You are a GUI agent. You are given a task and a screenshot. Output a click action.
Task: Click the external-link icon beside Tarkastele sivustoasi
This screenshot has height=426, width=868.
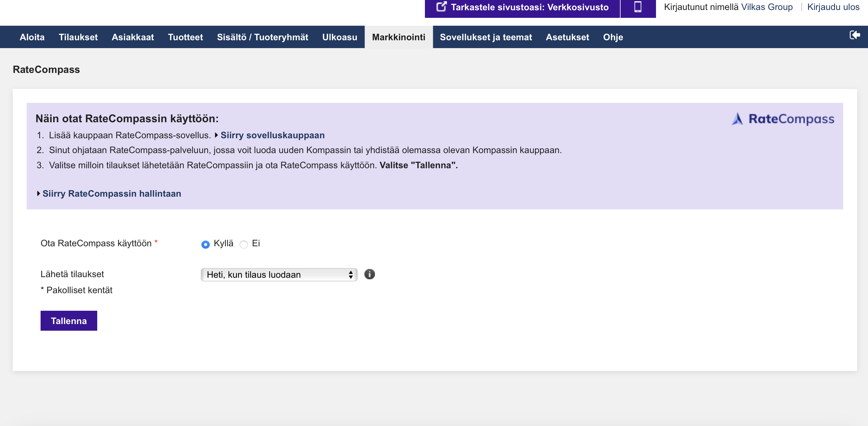(441, 7)
